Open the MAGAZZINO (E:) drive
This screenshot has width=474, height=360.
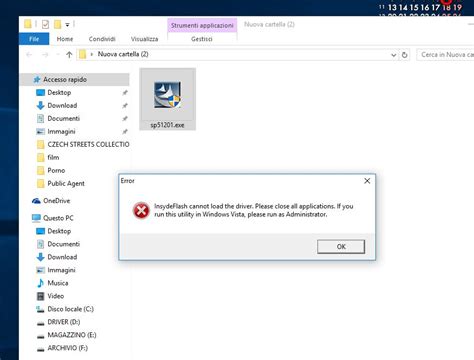(x=72, y=335)
